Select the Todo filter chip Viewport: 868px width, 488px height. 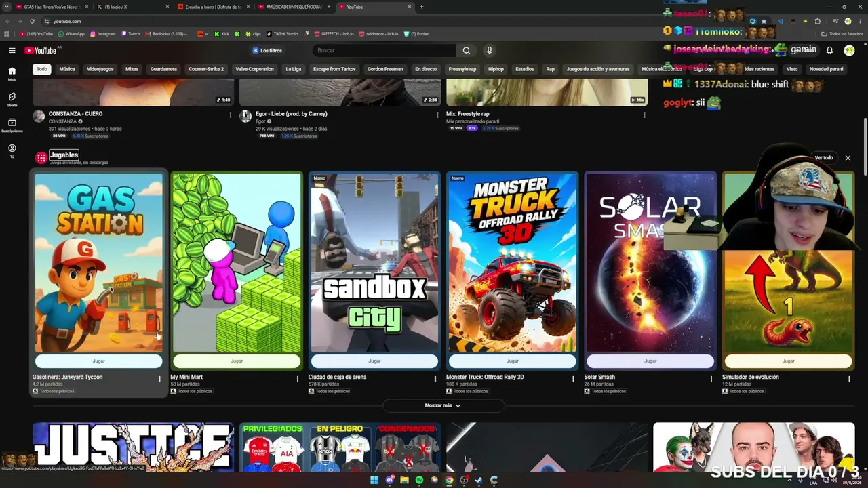pos(42,69)
